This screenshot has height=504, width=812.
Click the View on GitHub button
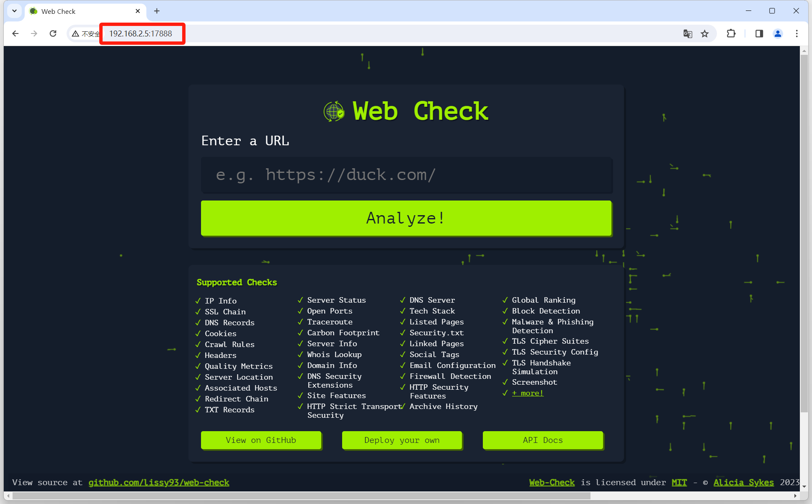[261, 440]
